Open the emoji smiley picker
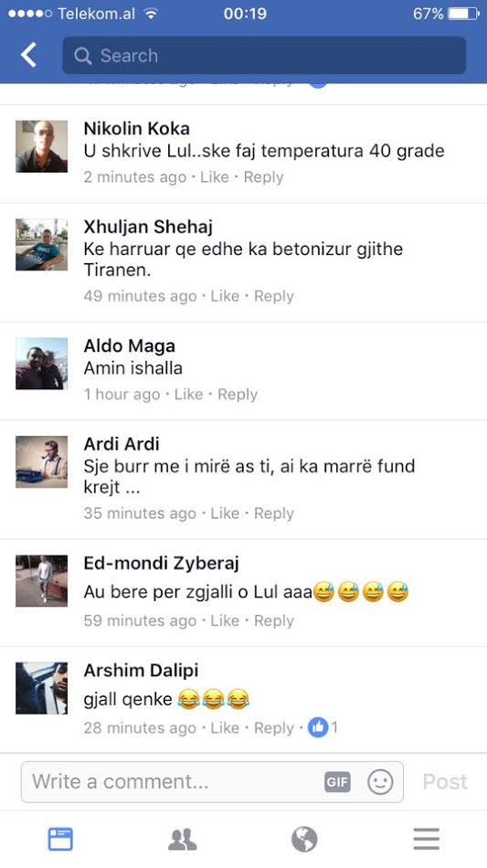Screen dimensions: 487x868 [x=380, y=781]
